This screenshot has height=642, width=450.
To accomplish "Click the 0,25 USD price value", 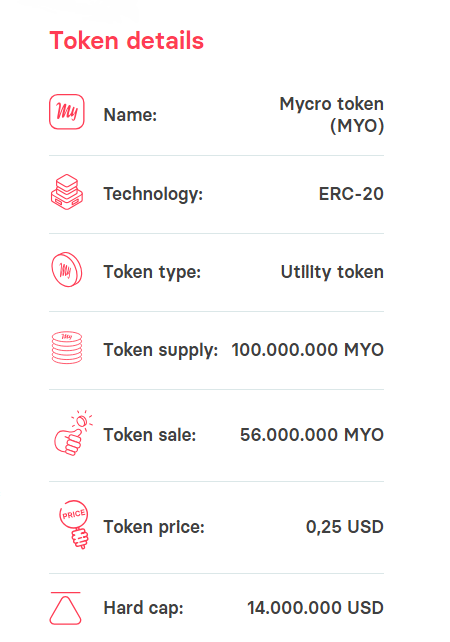I will (345, 527).
